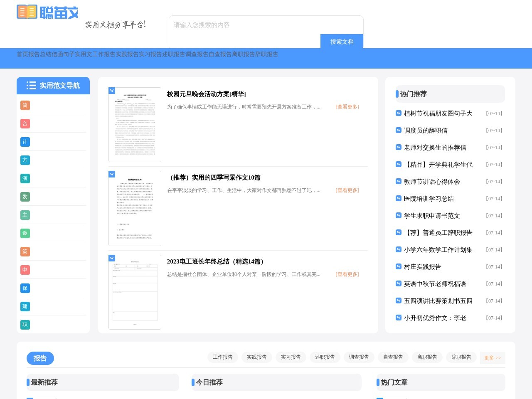
Task: Open the orange 策 sidebar category icon
Action: click(25, 251)
